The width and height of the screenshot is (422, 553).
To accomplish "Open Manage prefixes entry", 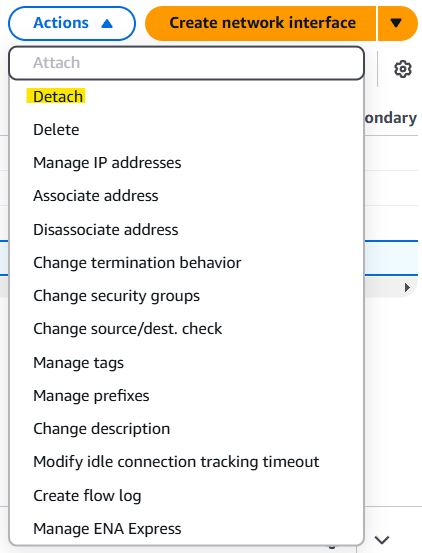I will pos(186,396).
